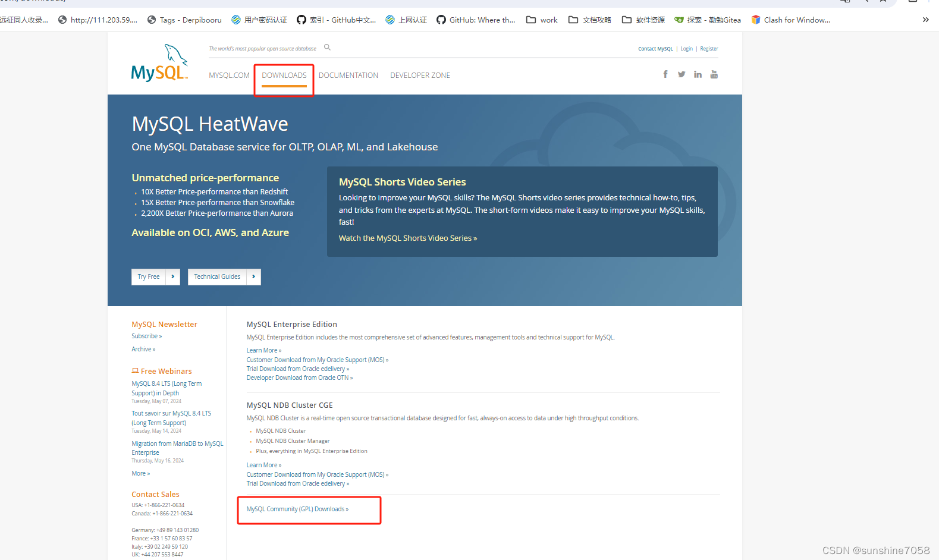Open the 索引 - GitHub中文 bookmark
Image resolution: width=939 pixels, height=560 pixels.
337,20
